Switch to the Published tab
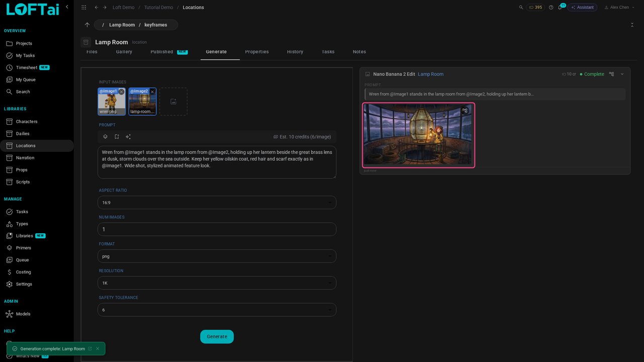 pyautogui.click(x=169, y=52)
